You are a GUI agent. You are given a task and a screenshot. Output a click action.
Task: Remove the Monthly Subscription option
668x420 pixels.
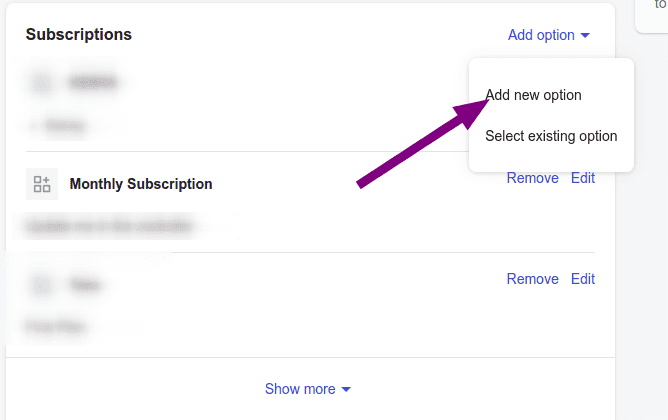pos(532,178)
